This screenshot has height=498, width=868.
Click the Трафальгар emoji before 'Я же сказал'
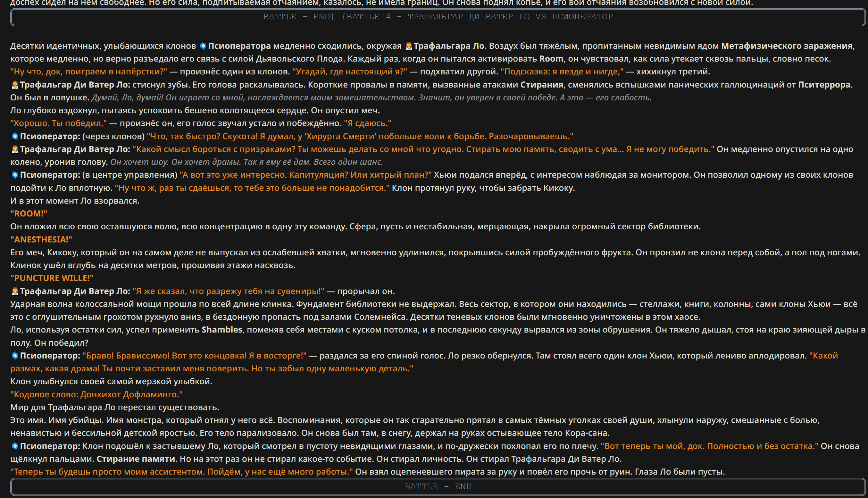point(15,291)
